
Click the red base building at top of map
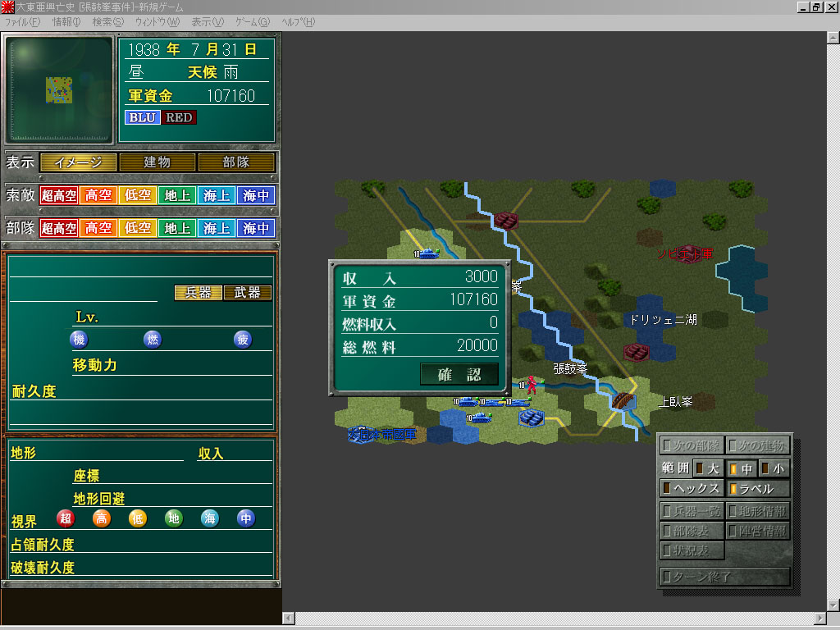(x=506, y=220)
